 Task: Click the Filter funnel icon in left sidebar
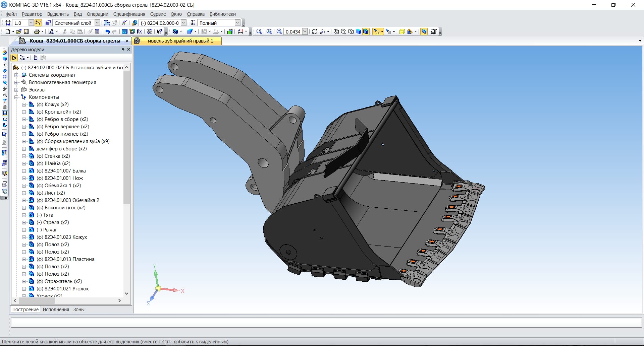coord(5,100)
